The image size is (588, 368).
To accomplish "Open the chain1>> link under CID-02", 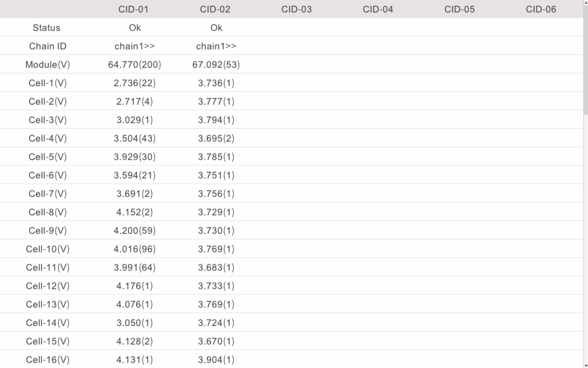I will coord(216,46).
